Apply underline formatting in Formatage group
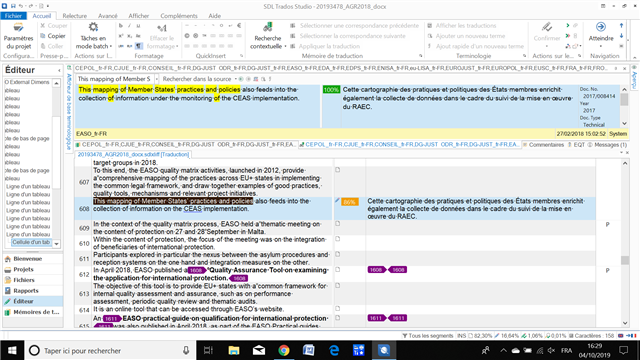 click(138, 26)
